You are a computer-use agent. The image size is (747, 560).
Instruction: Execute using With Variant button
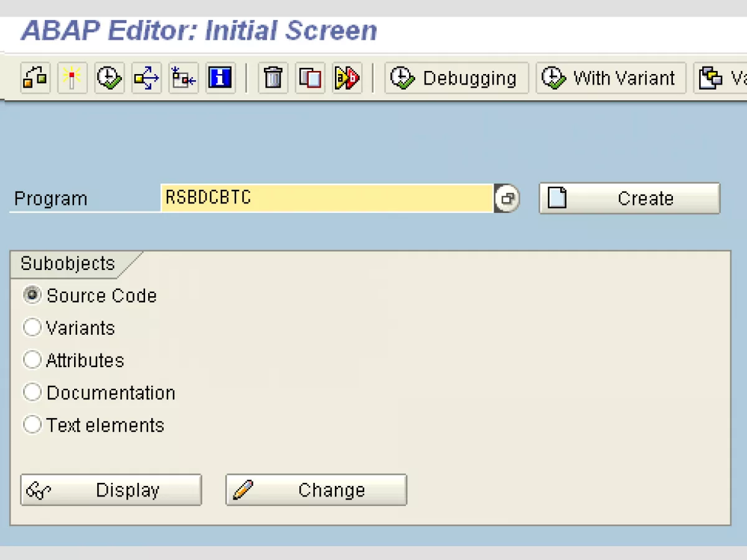coord(611,78)
